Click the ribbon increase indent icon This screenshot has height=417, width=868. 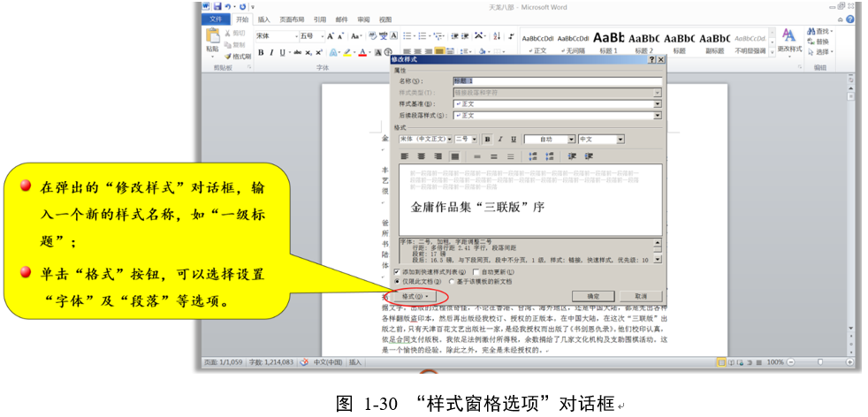click(x=464, y=36)
